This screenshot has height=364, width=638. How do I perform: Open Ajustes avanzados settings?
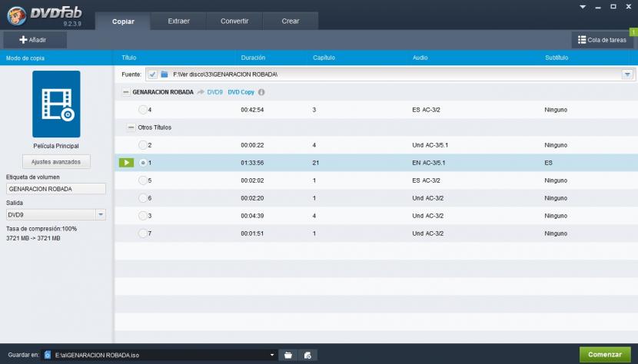[56, 162]
